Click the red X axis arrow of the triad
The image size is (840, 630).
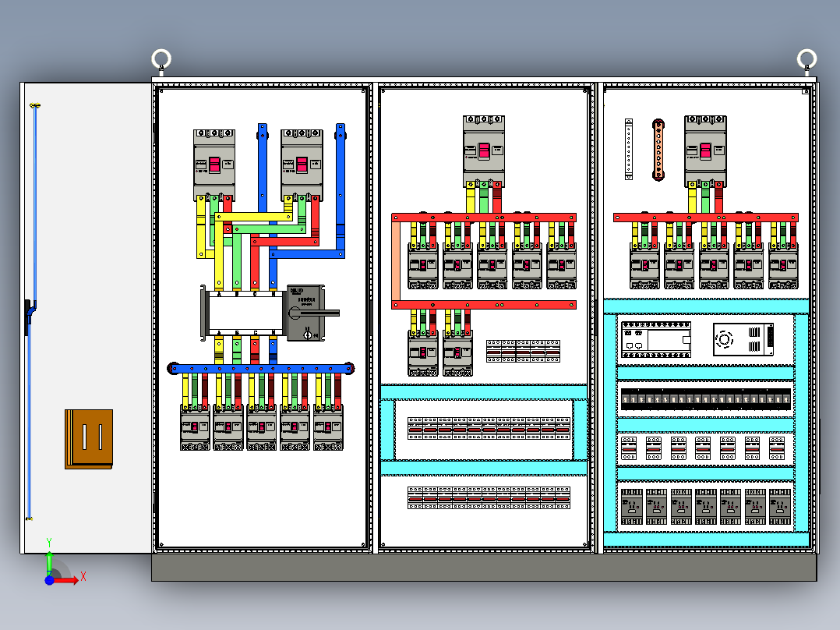point(66,579)
